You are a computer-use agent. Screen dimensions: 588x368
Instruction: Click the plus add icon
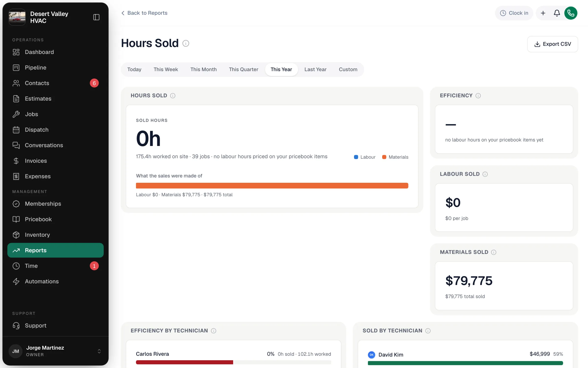click(543, 13)
